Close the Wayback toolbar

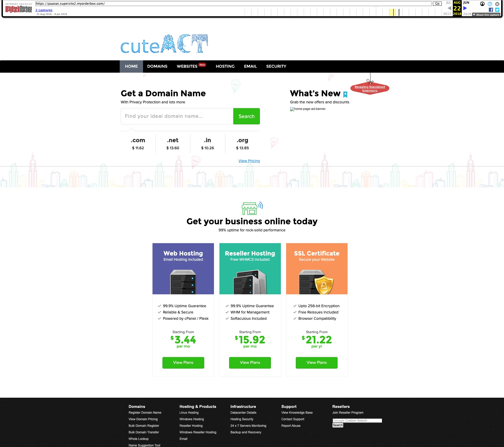[x=497, y=4]
